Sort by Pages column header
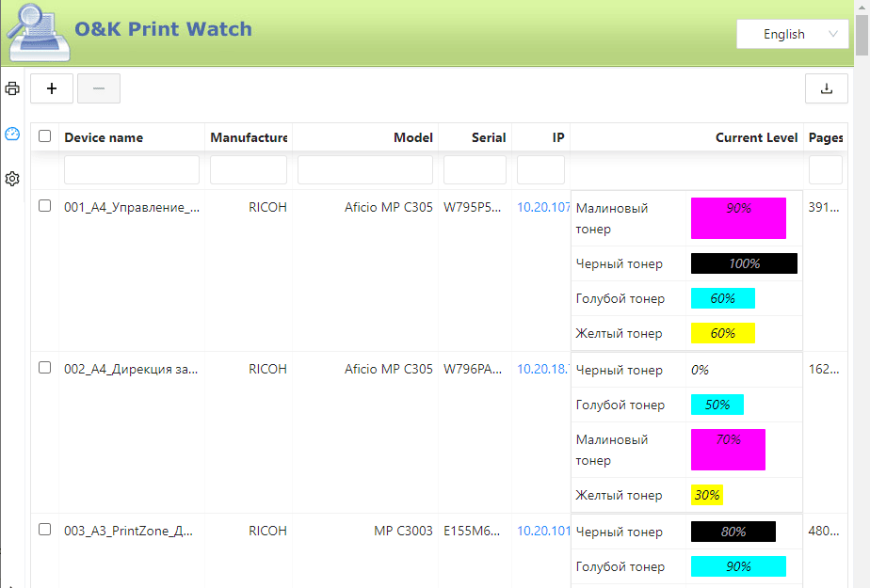 tap(826, 137)
